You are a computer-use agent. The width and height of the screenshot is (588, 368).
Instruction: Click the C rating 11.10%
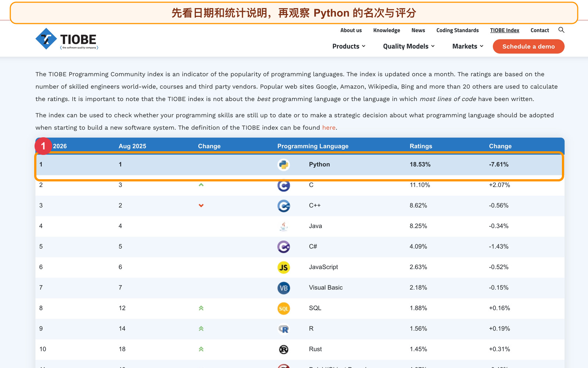pos(420,185)
